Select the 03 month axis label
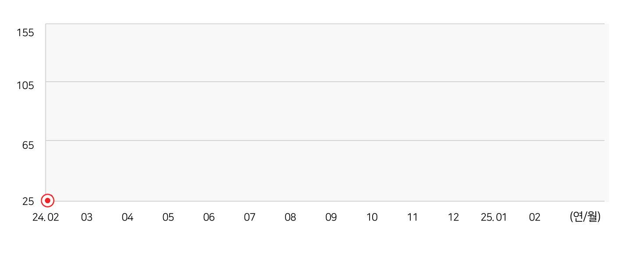 (87, 217)
